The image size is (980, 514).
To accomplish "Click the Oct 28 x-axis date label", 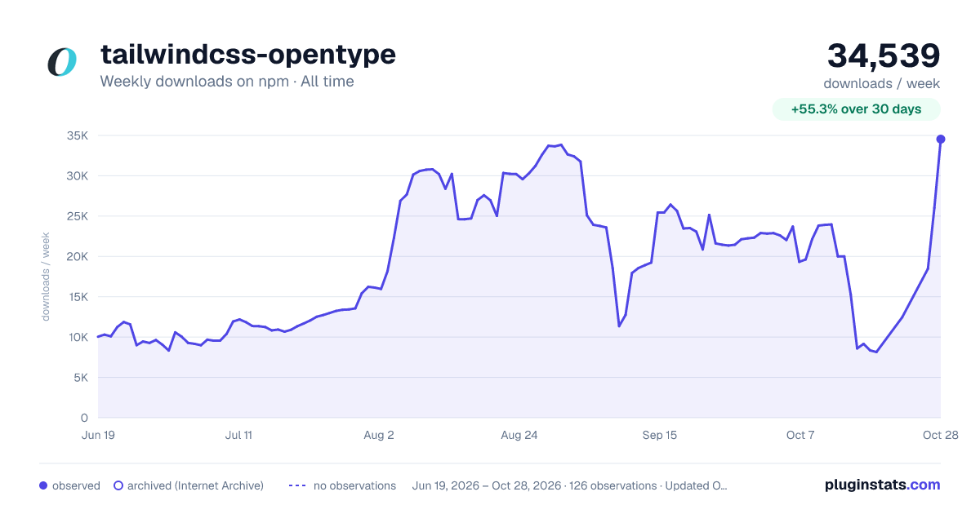I will pyautogui.click(x=941, y=436).
